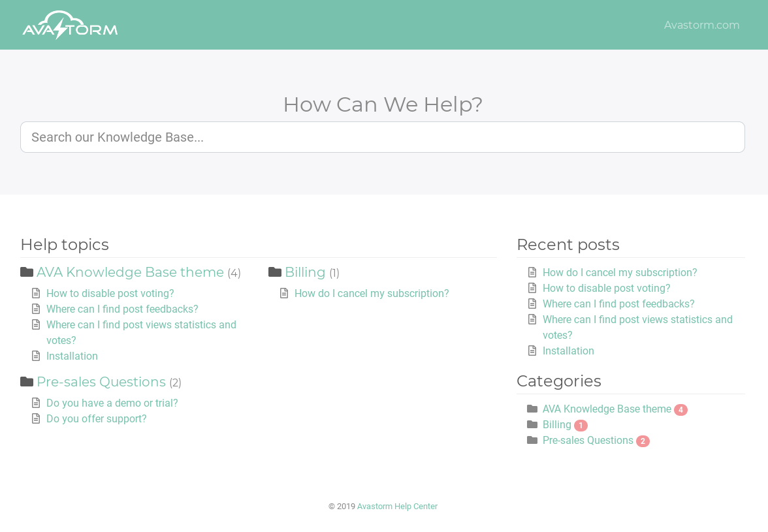This screenshot has width=768, height=532.
Task: Click the 'Categories' section title
Action: coord(559,381)
